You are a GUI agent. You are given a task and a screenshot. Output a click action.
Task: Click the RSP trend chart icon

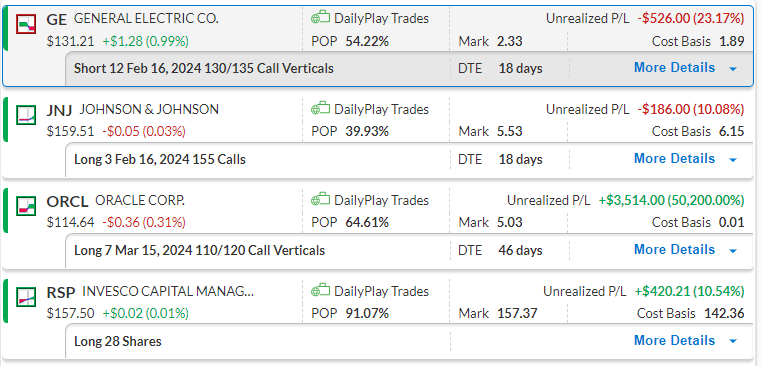(26, 297)
